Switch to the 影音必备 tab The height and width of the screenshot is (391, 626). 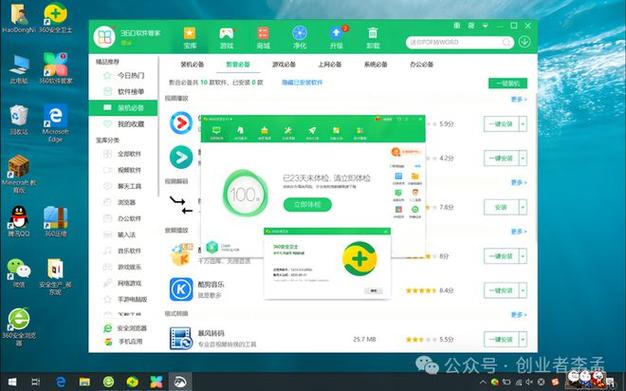point(238,64)
